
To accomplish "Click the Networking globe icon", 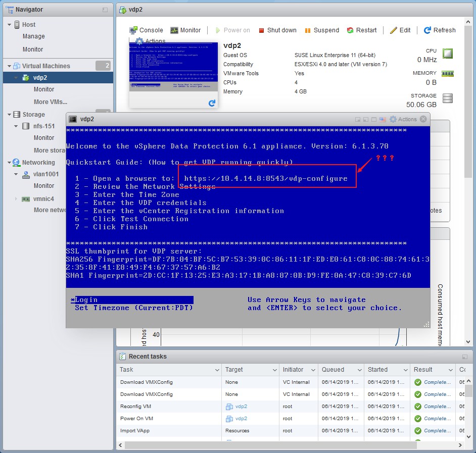I will coord(16,162).
